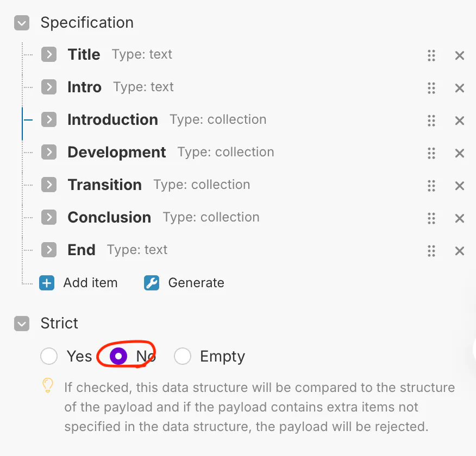Screen dimensions: 476x456
Task: Delete the Intro item using X
Action: tap(460, 88)
